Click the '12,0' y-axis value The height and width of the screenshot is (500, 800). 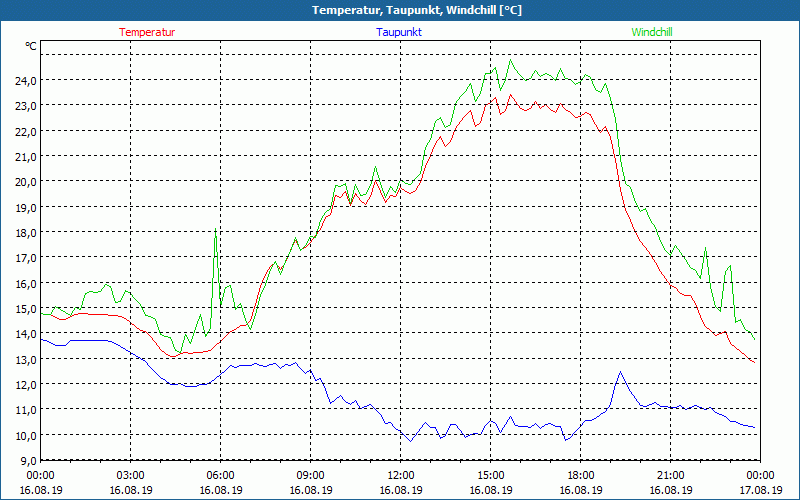tap(26, 384)
